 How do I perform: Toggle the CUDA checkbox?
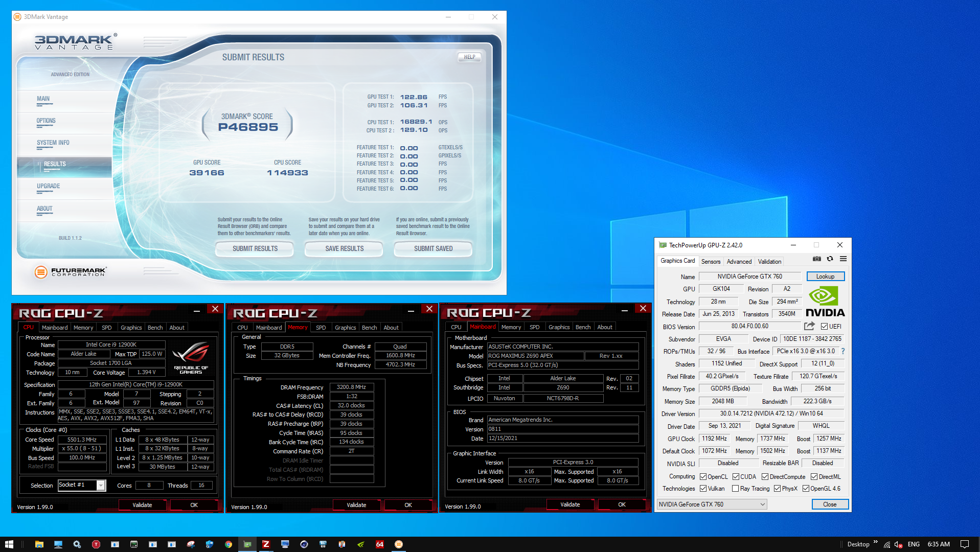point(736,476)
